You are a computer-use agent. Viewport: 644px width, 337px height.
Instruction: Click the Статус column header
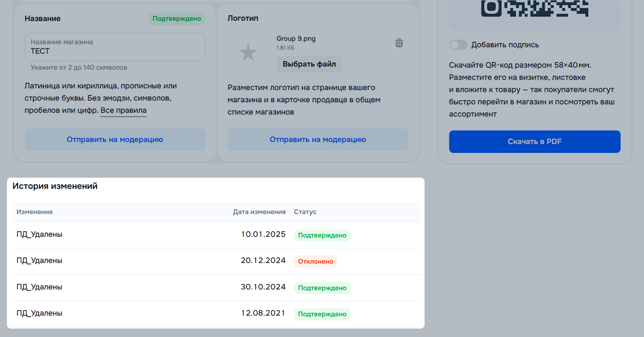tap(305, 212)
